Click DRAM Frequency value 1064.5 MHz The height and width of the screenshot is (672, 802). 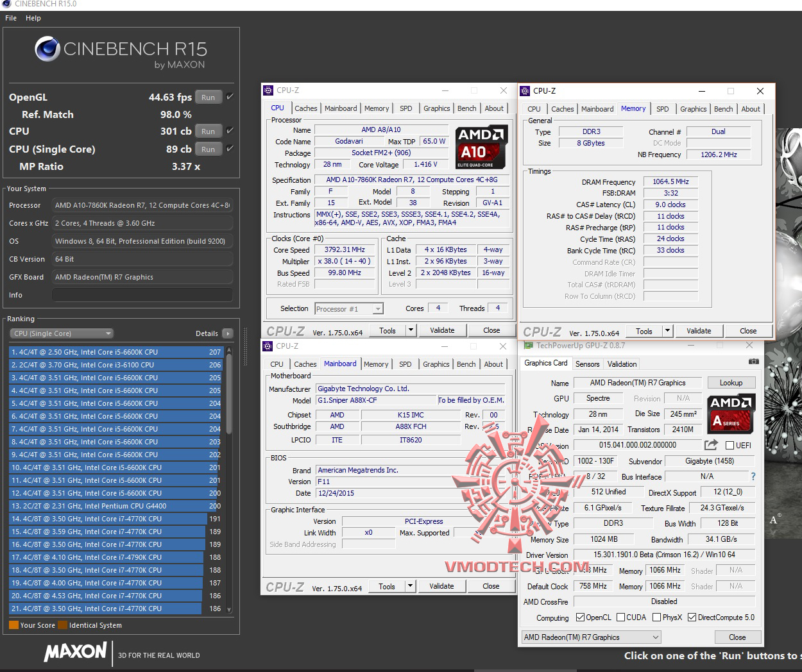[x=670, y=181]
